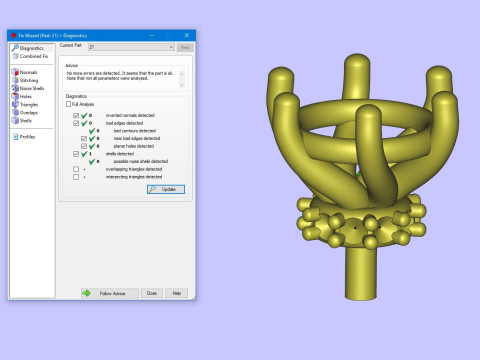Click the Close button at dialog bottom

(152, 293)
